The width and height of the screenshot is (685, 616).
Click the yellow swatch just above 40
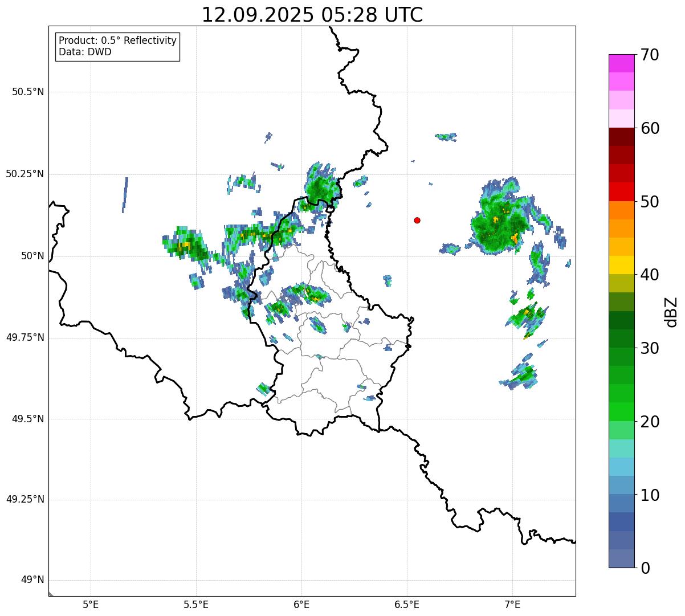(x=621, y=265)
